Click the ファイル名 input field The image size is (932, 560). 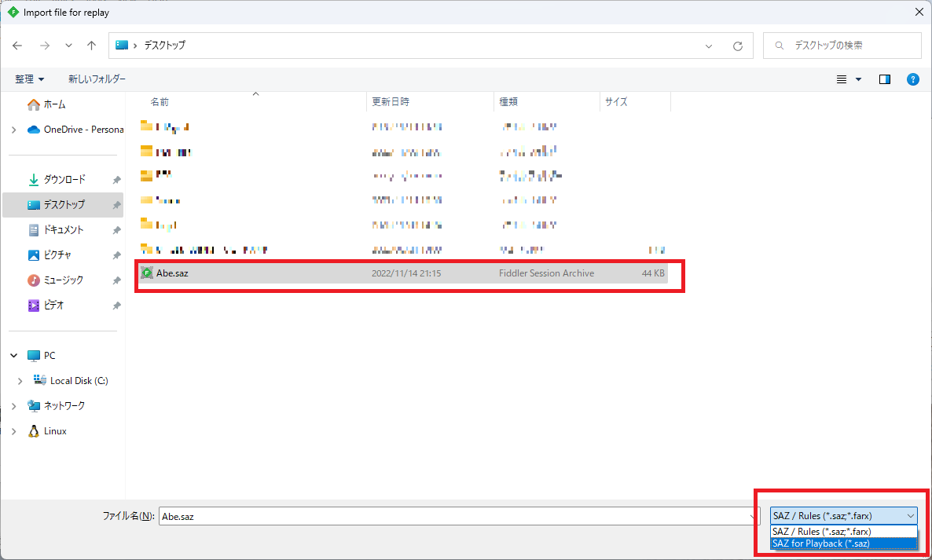tap(459, 516)
